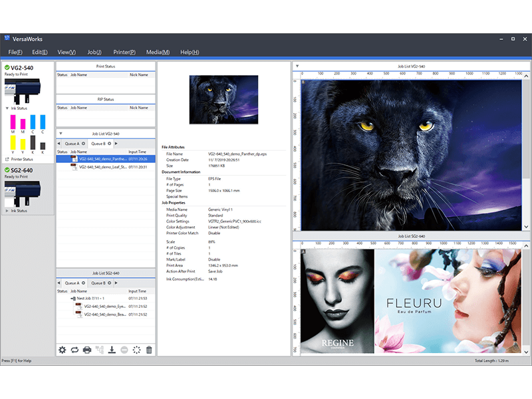Click the dotted circle spinner icon
Viewport: 532px width, 399px height.
[137, 350]
